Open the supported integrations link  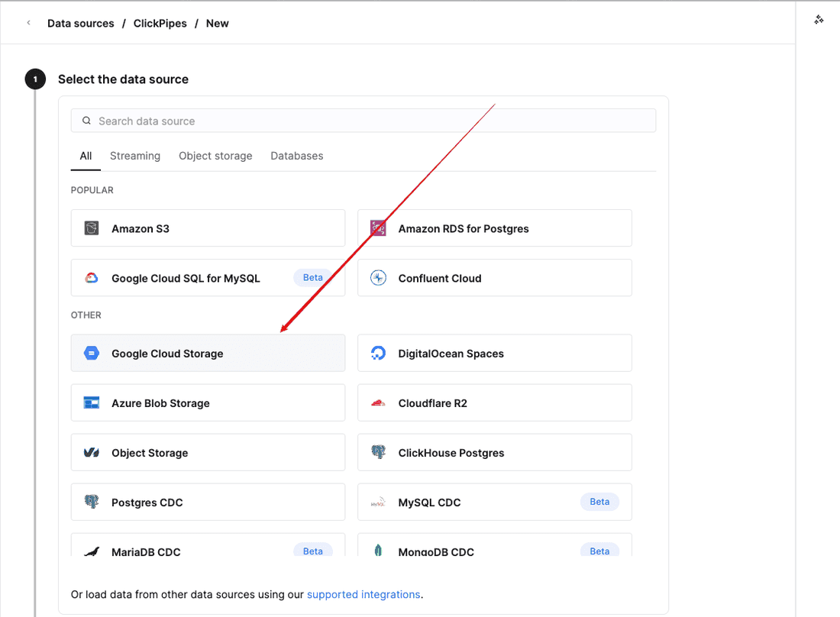click(363, 595)
